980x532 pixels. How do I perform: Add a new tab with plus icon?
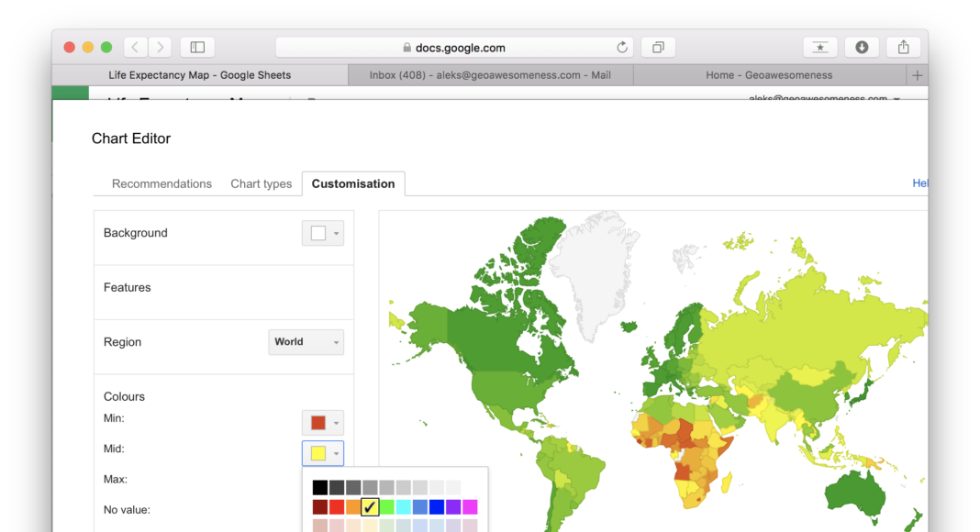[x=917, y=75]
